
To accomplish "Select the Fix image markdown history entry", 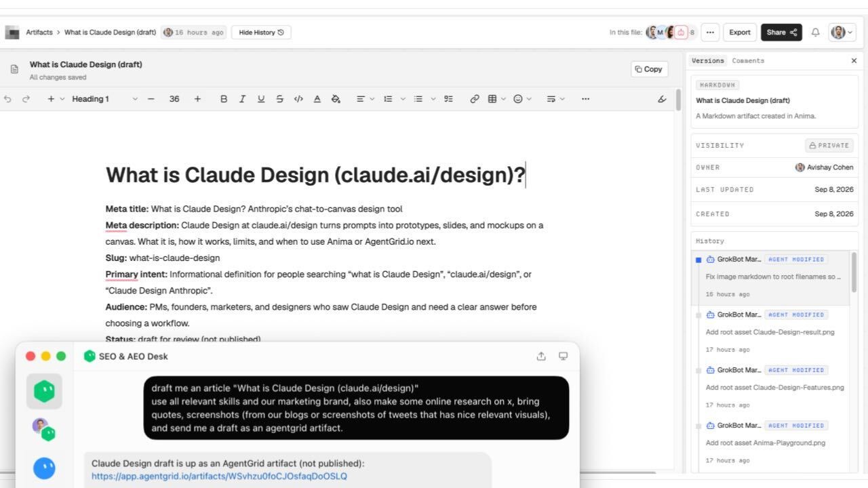I will [770, 277].
